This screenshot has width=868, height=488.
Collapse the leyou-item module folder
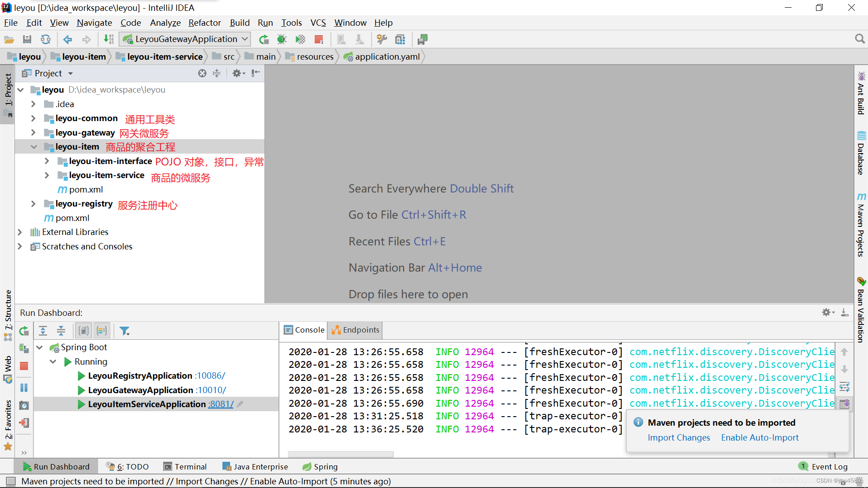pos(33,147)
